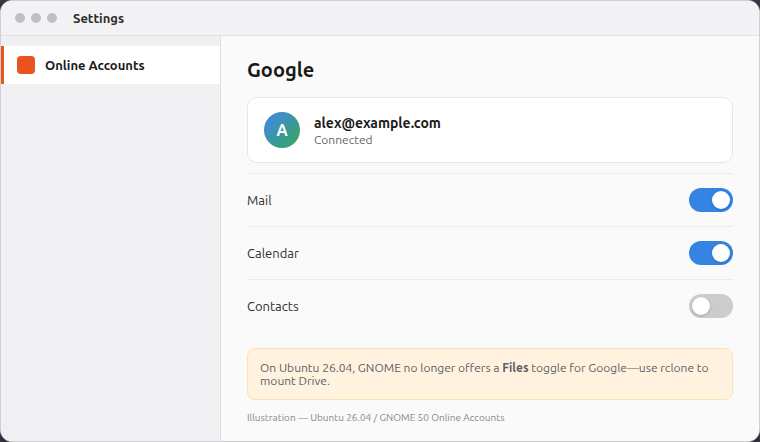Click the 'Settings' window title
Screen dimensions: 760x442
pyautogui.click(x=98, y=18)
